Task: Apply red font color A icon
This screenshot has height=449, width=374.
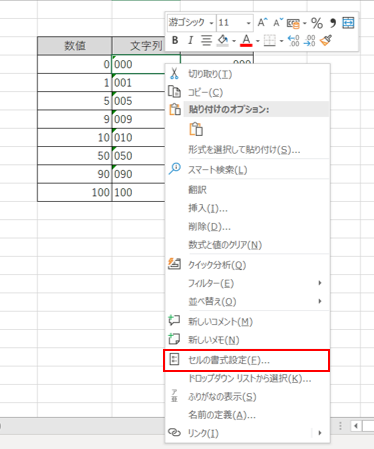Action: pyautogui.click(x=246, y=41)
